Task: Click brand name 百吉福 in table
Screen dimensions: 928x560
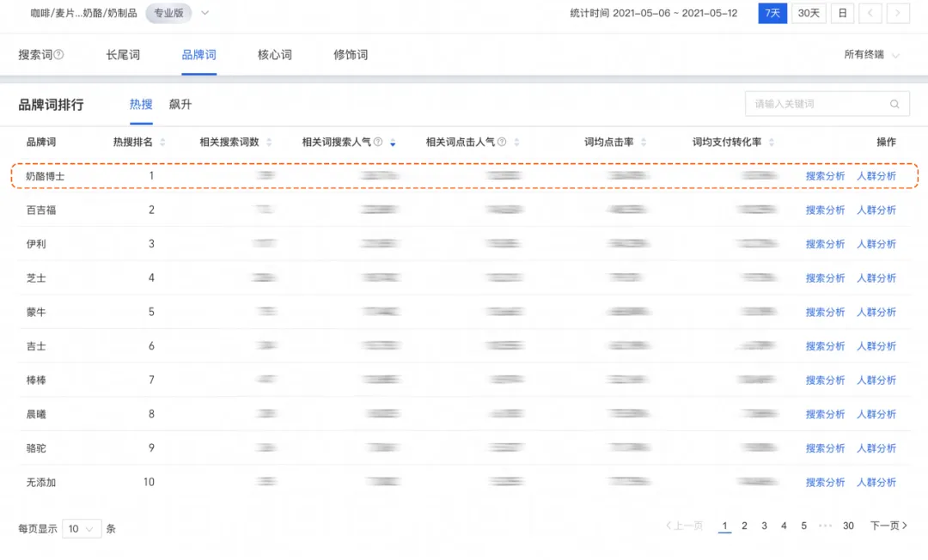Action: pyautogui.click(x=41, y=210)
